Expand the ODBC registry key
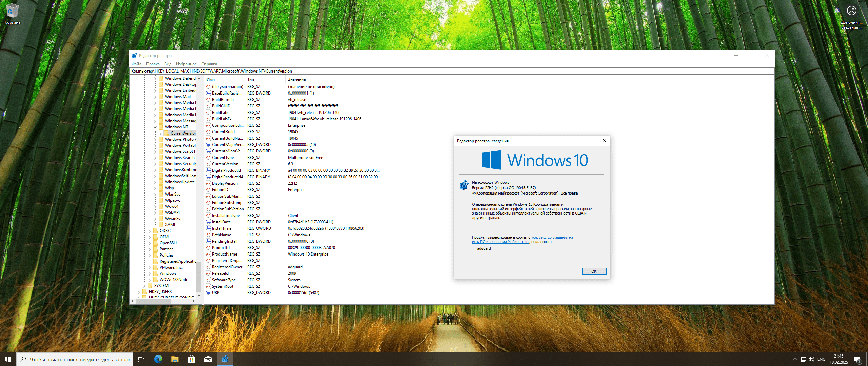This screenshot has width=868, height=366. 150,231
